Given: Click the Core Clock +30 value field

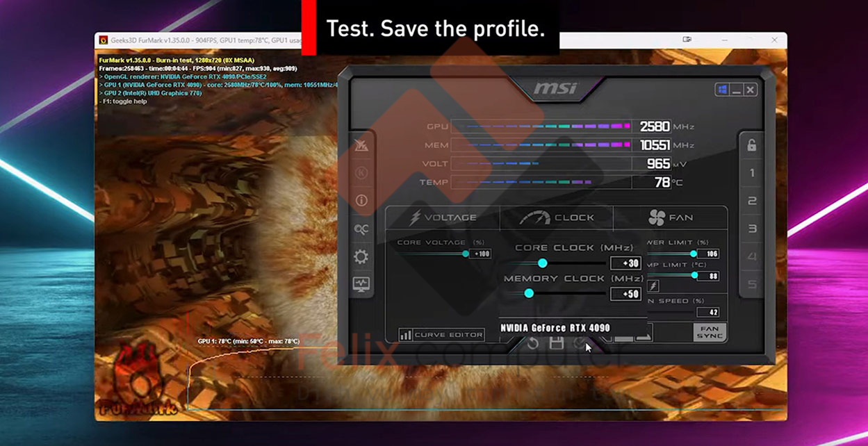Looking at the screenshot, I should click(624, 263).
